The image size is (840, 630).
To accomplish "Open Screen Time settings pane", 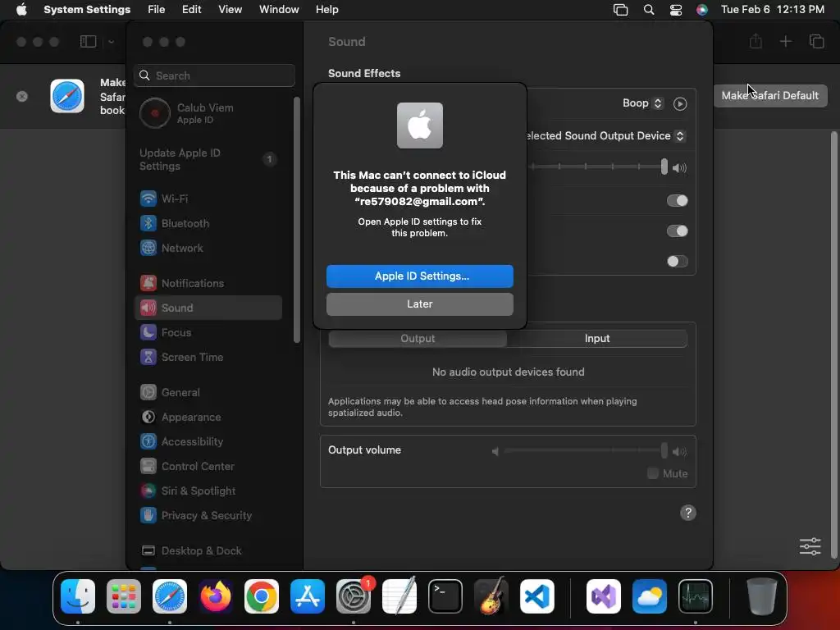I will 208,358.
